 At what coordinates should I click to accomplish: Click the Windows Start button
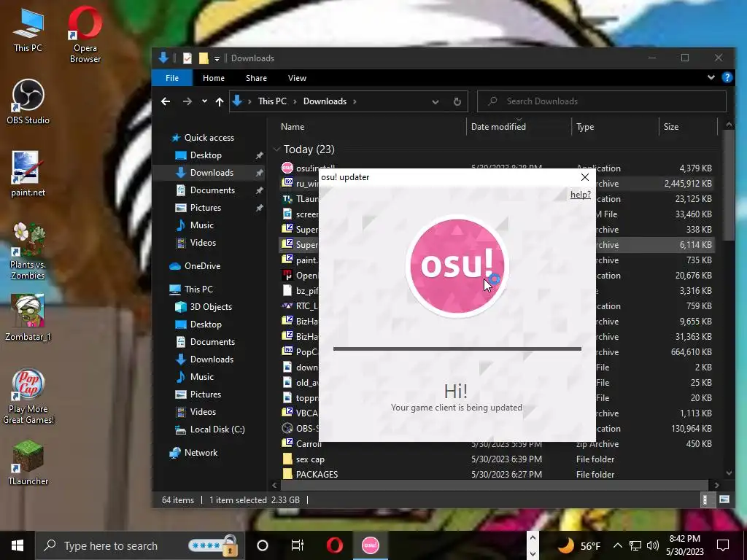click(18, 545)
